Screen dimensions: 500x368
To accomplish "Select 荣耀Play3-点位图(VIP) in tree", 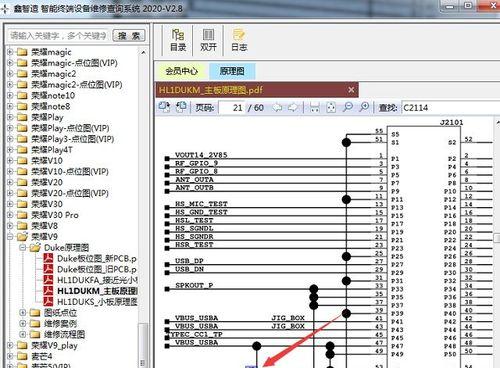I will 72,139.
